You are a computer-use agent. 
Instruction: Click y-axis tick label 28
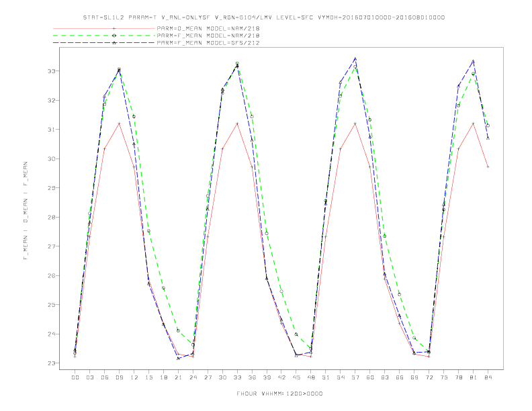pyautogui.click(x=52, y=217)
